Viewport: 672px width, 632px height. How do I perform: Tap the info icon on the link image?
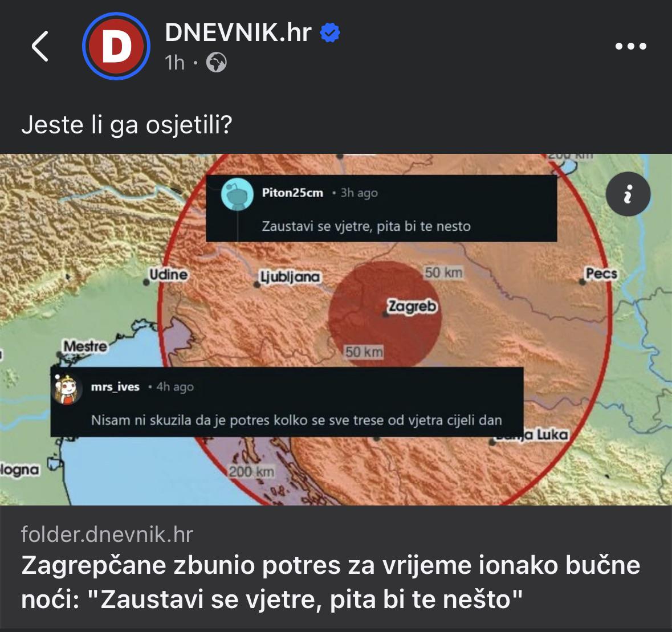click(x=628, y=194)
